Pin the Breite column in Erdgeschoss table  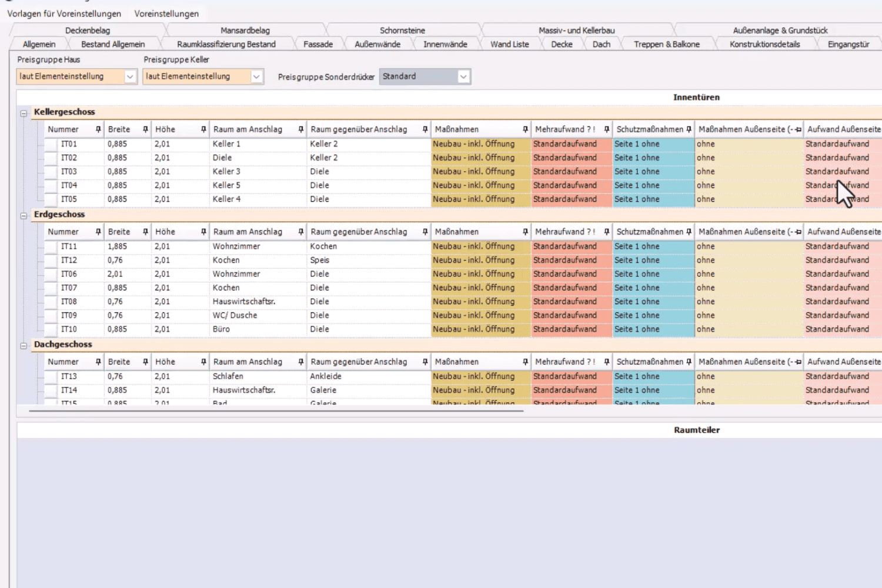(x=145, y=232)
